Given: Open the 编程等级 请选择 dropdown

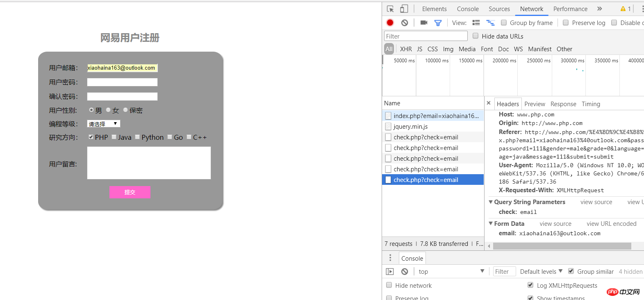Looking at the screenshot, I should pyautogui.click(x=104, y=124).
